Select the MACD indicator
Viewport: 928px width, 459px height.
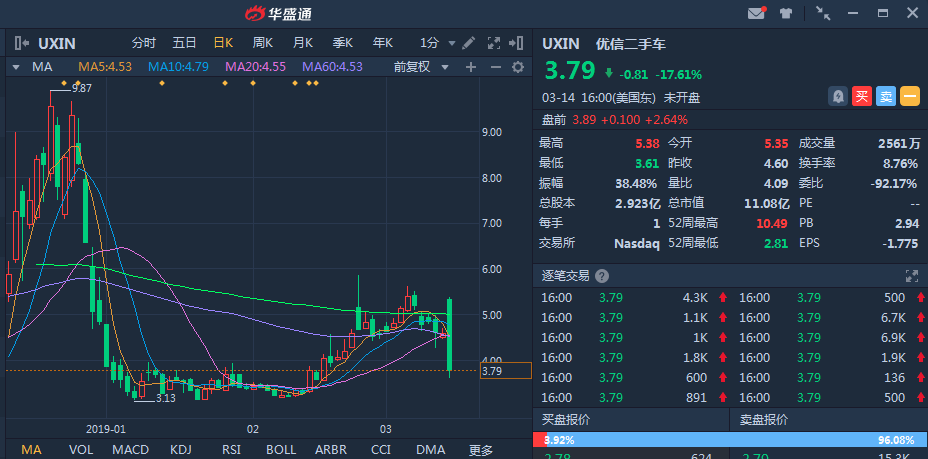(x=131, y=450)
